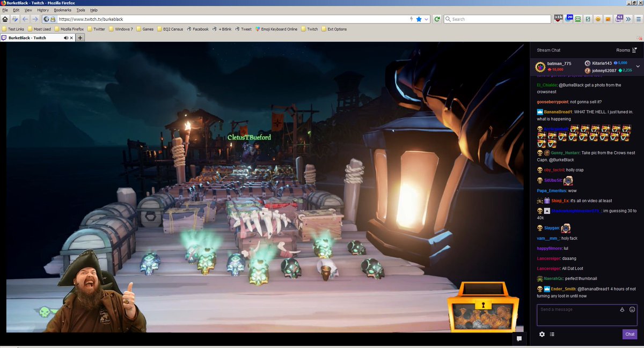Open the emote picker smiley
Viewport: 644px width, 348px height.
(x=632, y=309)
